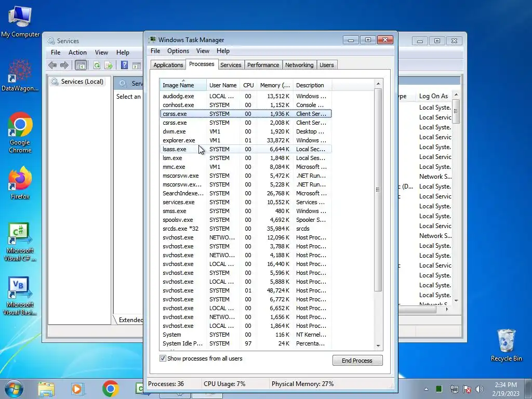Select the spoolsv.exe process row
Viewport: 532px width, 399px height.
click(246, 220)
